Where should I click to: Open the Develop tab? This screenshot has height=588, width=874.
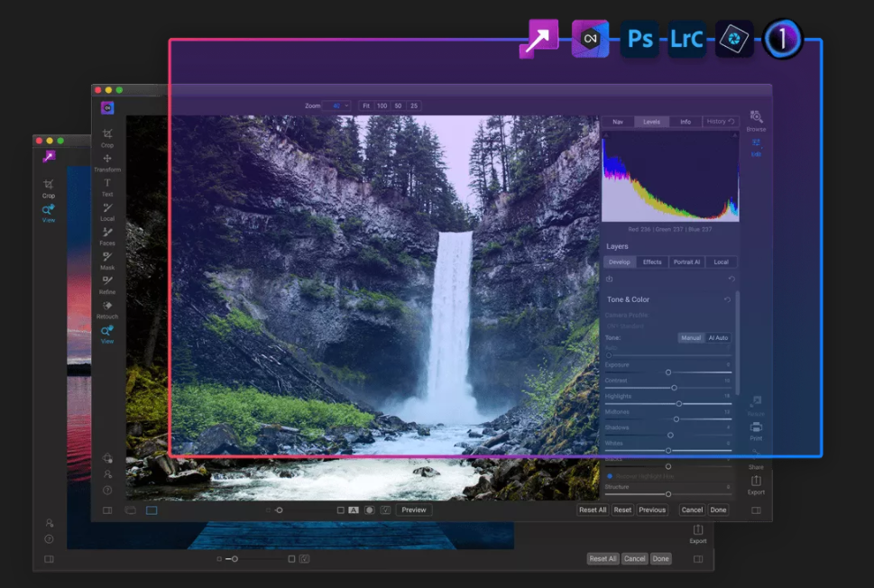[x=620, y=262]
